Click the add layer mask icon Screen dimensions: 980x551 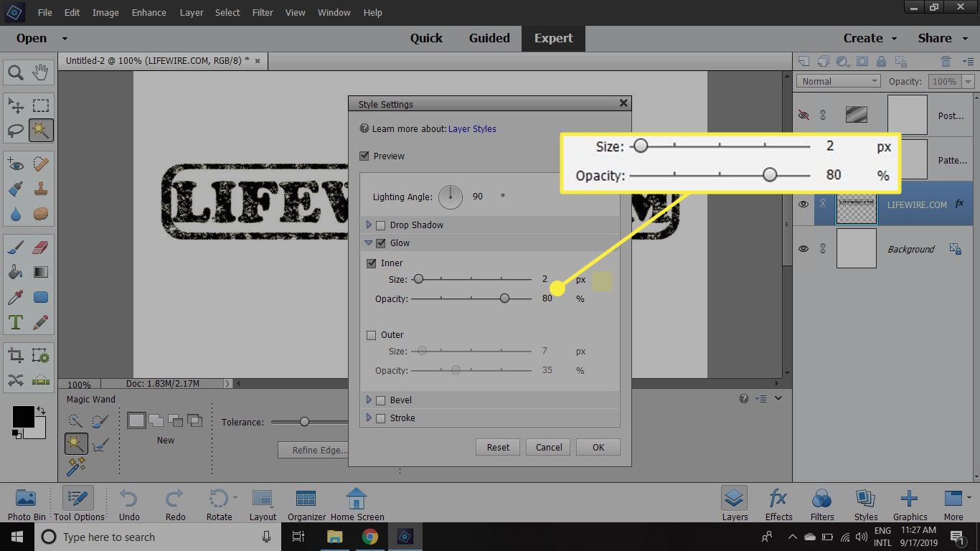click(x=862, y=62)
